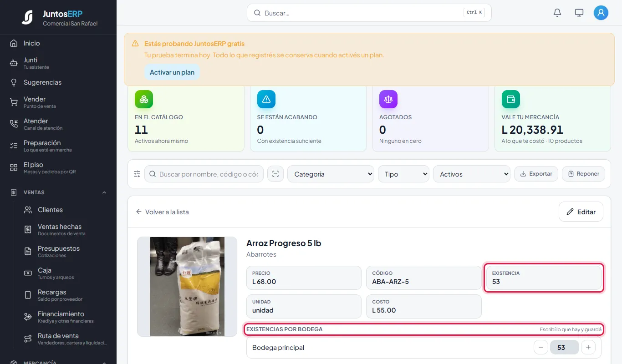The height and width of the screenshot is (364, 622).
Task: Click the warning icon on Se están acabando card
Action: pos(266,99)
